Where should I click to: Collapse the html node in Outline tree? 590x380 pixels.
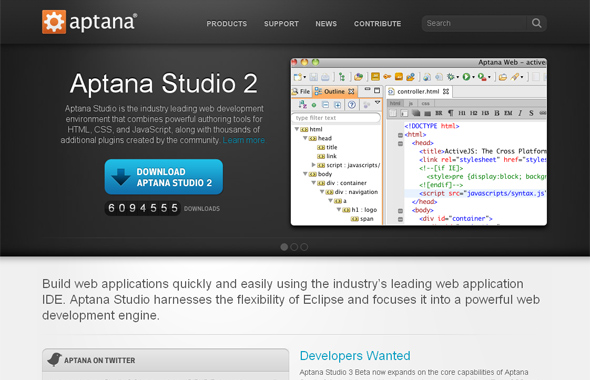[297, 129]
